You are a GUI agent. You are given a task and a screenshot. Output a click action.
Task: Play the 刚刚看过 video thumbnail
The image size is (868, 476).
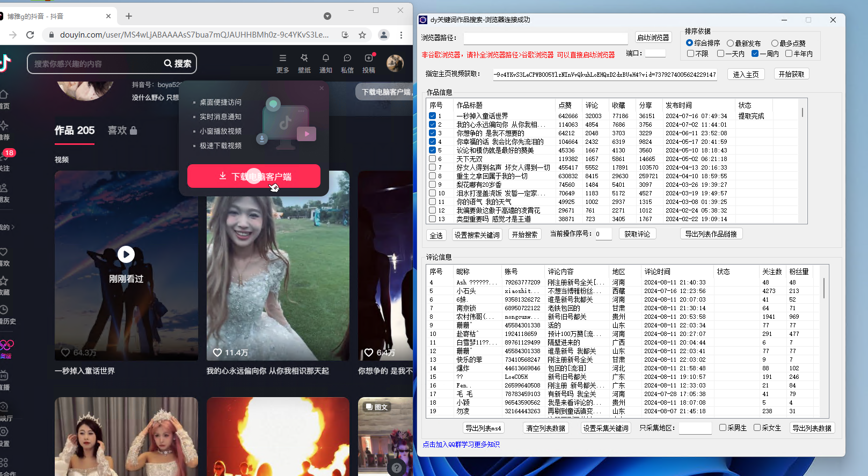coord(126,266)
